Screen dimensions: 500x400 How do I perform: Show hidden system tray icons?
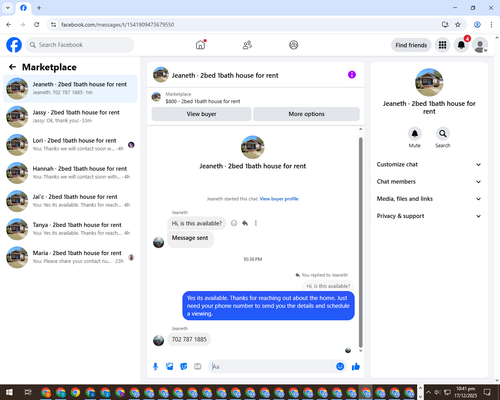click(428, 392)
